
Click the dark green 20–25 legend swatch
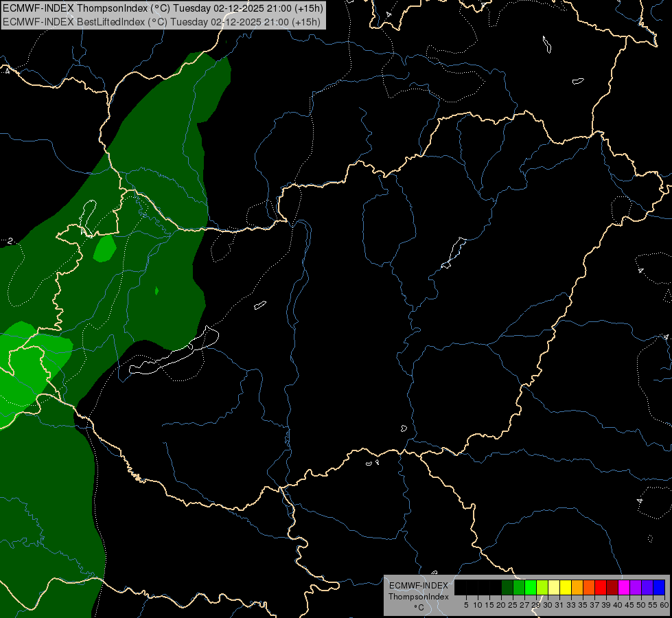tap(507, 587)
